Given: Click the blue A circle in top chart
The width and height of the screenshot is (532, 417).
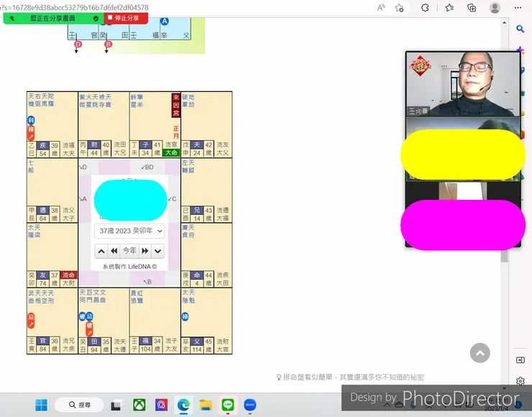Looking at the screenshot, I should point(165,21).
